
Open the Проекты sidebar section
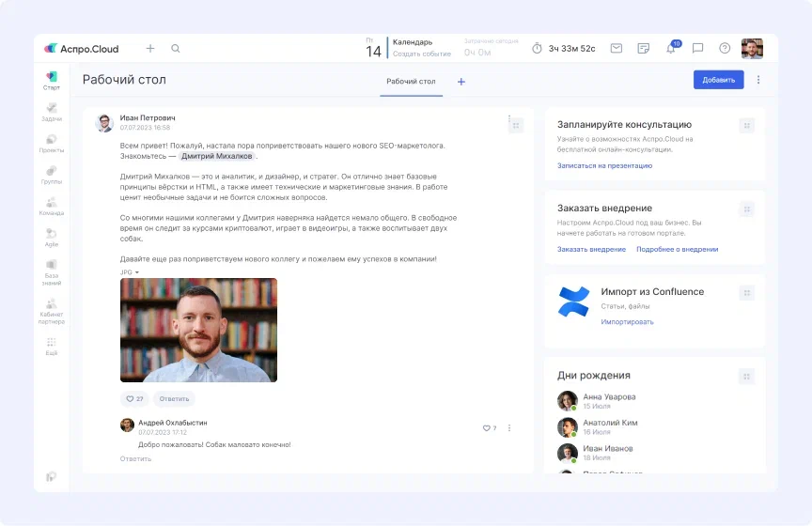52,144
